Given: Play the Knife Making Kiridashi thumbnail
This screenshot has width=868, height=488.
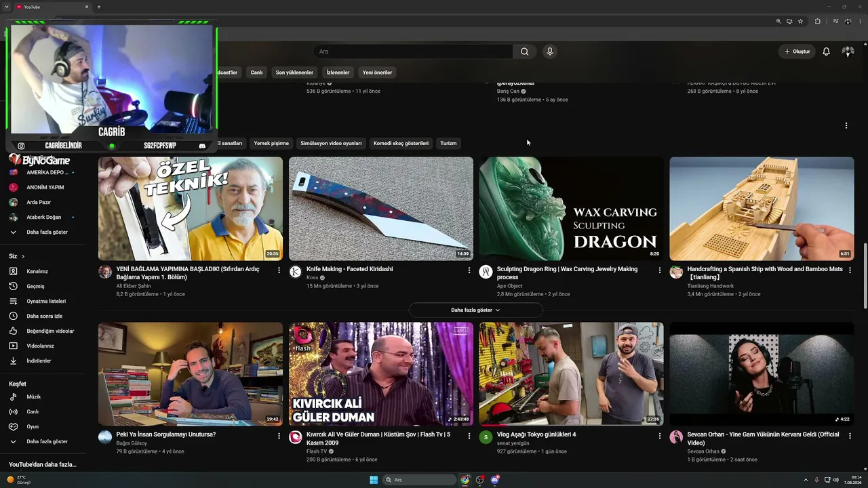Looking at the screenshot, I should (381, 209).
